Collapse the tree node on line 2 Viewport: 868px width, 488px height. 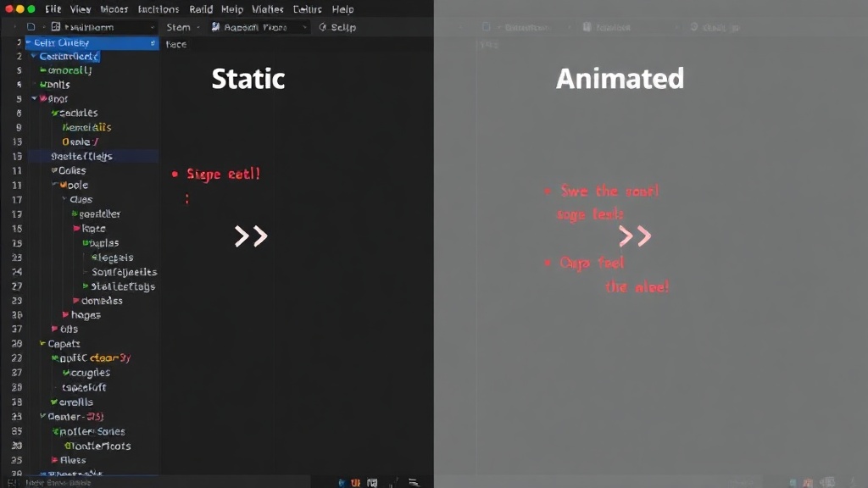[x=34, y=57]
